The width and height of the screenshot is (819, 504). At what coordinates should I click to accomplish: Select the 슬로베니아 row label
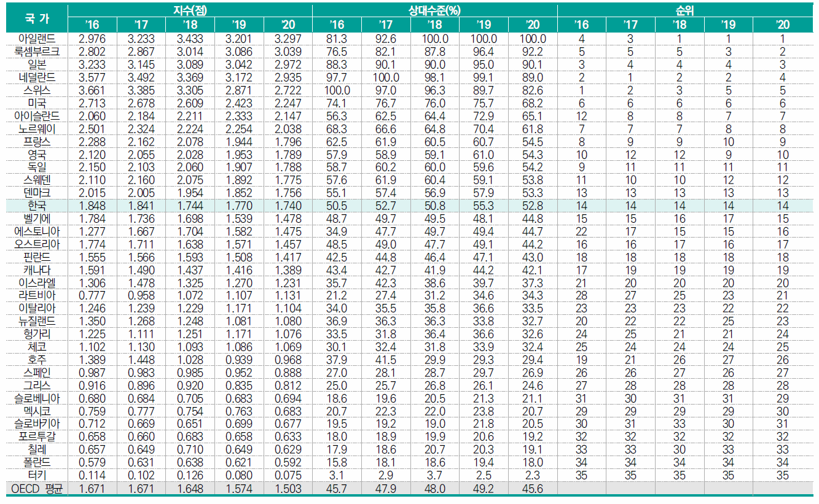(37, 398)
